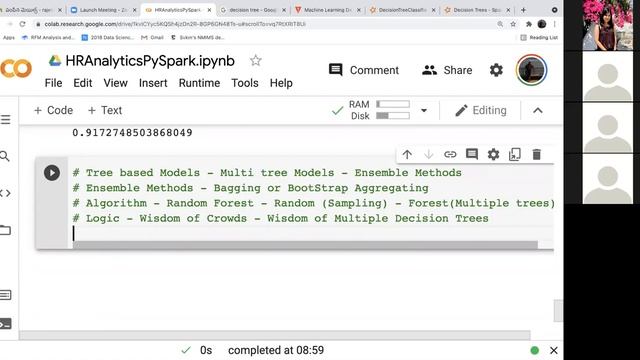640x360 pixels.
Task: Rename notebook title HRAnalyticsPySpark.ipynb
Action: click(150, 61)
